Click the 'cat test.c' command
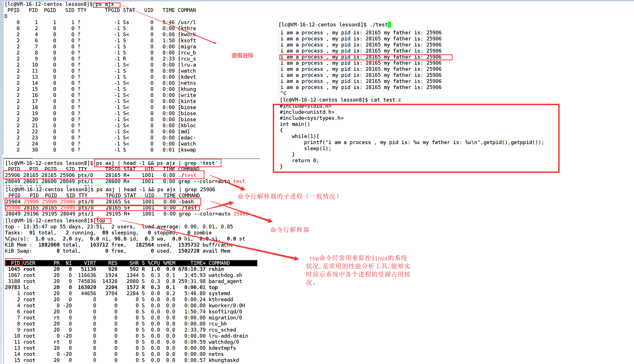The width and height of the screenshot is (634, 364). point(386,100)
